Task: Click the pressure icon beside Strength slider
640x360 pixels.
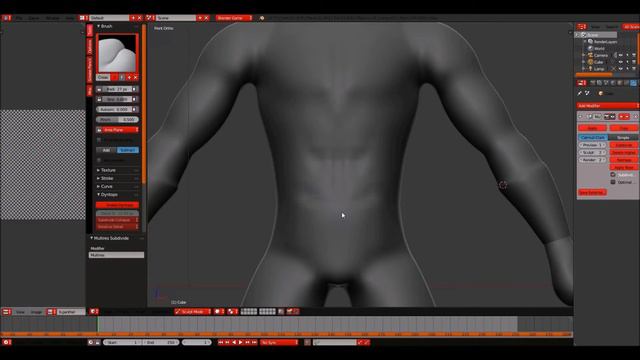Action: click(134, 99)
